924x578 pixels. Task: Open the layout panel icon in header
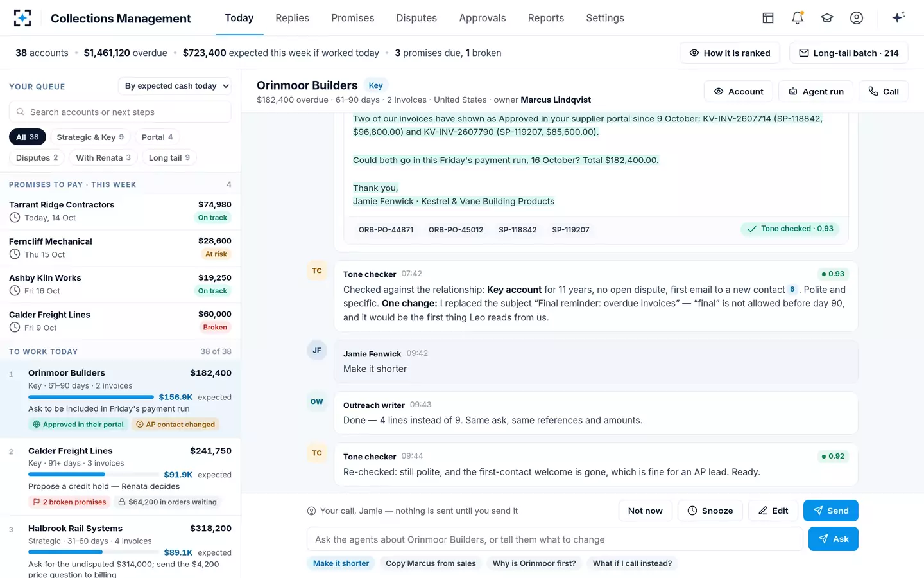[x=768, y=18]
